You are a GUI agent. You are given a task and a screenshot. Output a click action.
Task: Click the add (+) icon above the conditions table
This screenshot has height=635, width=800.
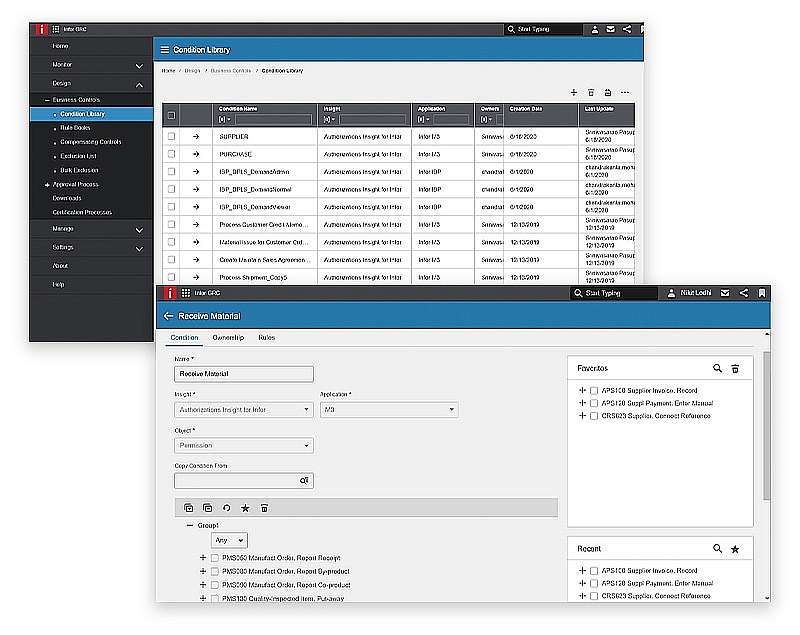pos(574,92)
